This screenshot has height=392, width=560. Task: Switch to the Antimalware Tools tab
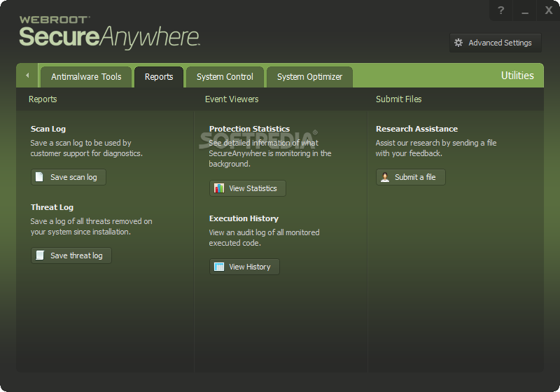tap(86, 77)
